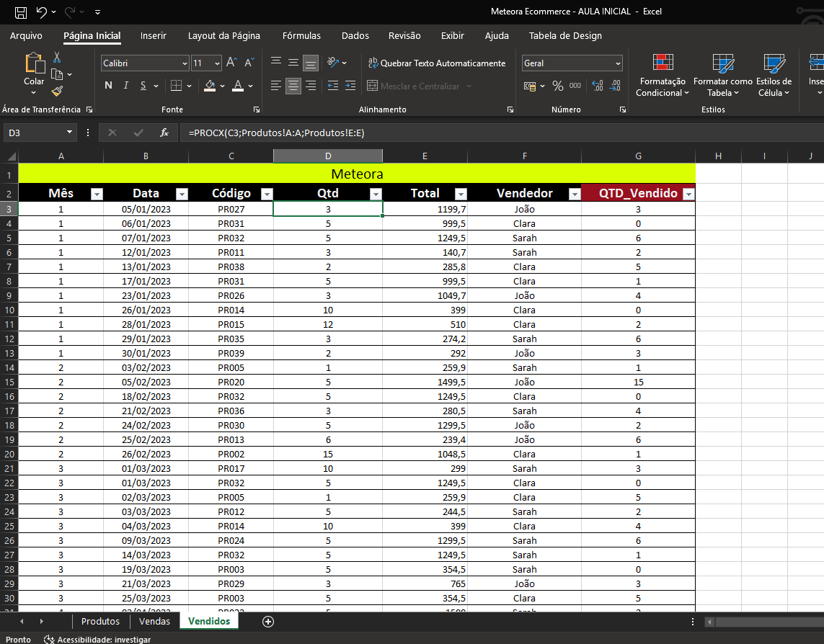Increase font size with larger A
This screenshot has height=644, width=824.
click(x=231, y=63)
